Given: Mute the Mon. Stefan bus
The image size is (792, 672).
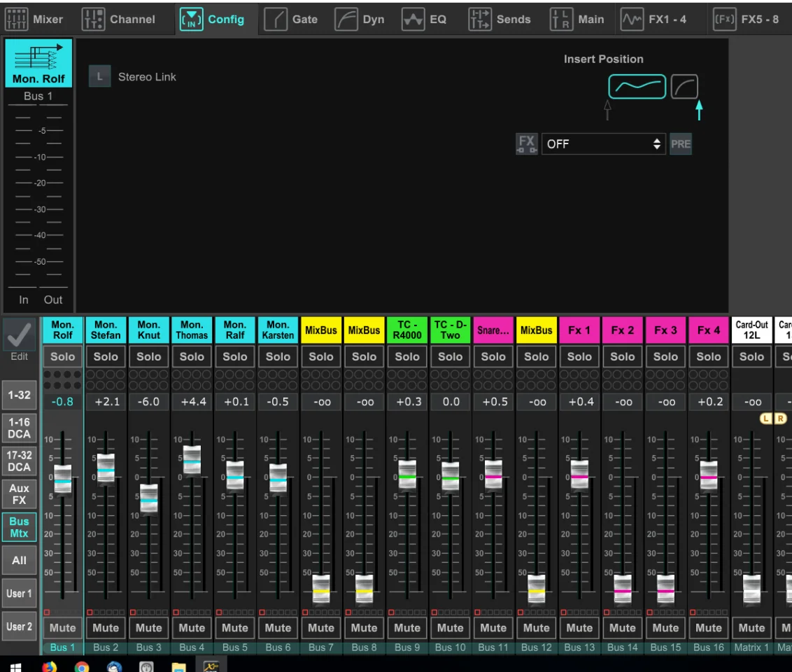Looking at the screenshot, I should pyautogui.click(x=106, y=628).
